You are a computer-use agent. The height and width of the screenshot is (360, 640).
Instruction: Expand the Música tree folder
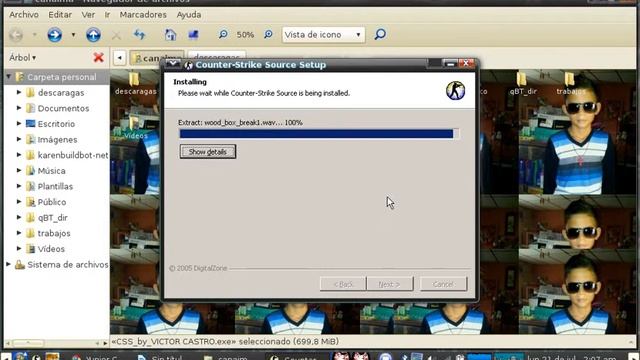pyautogui.click(x=19, y=171)
